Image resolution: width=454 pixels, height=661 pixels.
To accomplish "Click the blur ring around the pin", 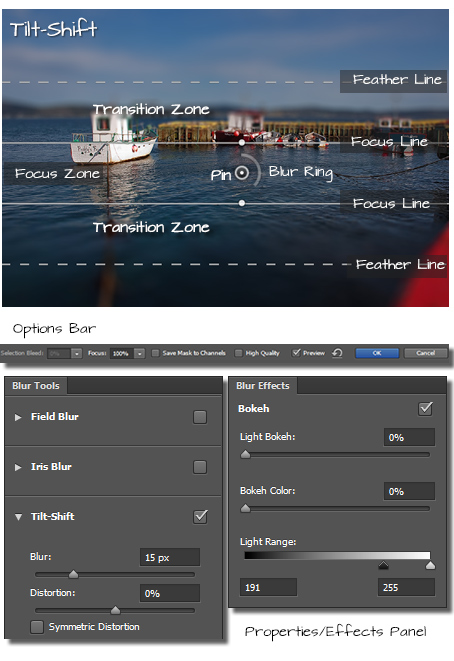I will click(x=256, y=170).
